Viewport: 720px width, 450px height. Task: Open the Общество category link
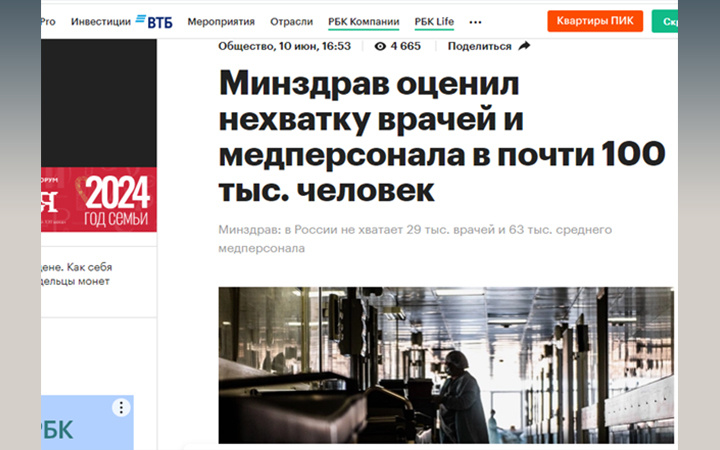pos(247,46)
